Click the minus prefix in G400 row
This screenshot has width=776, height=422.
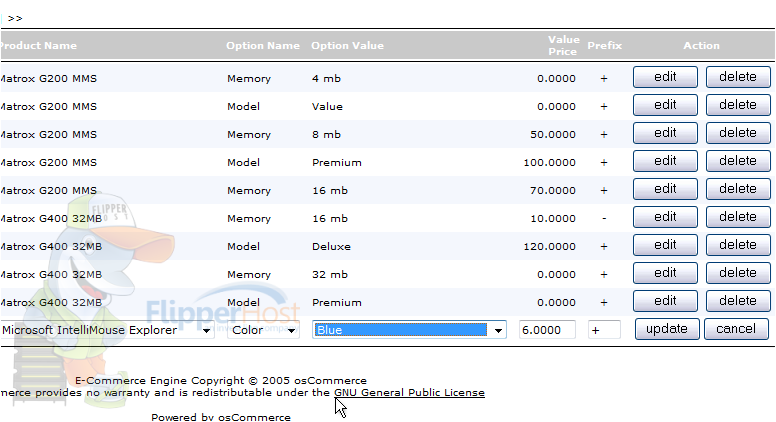point(604,219)
